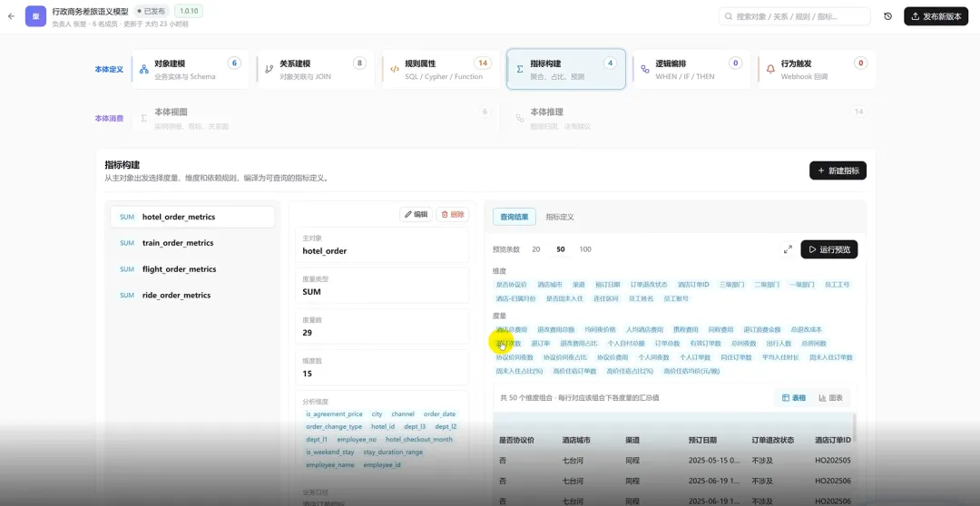Click the 酒店订单ID column header
This screenshot has width=980, height=506.
pos(833,440)
